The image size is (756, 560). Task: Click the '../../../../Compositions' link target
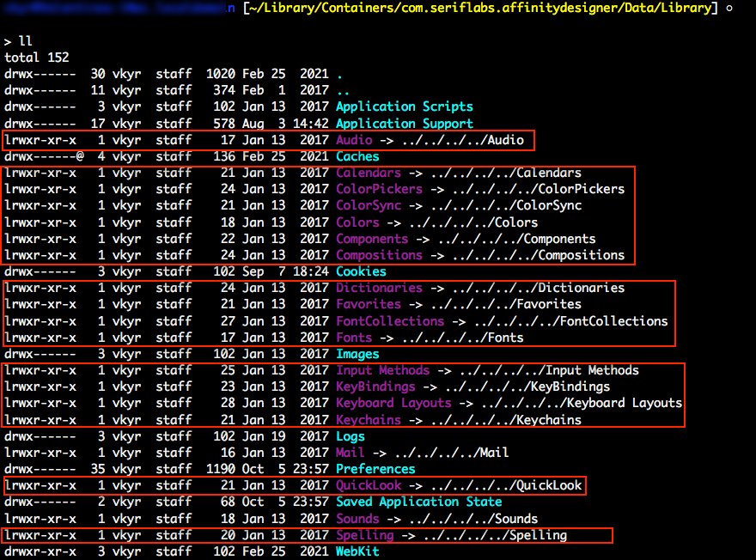pos(538,255)
